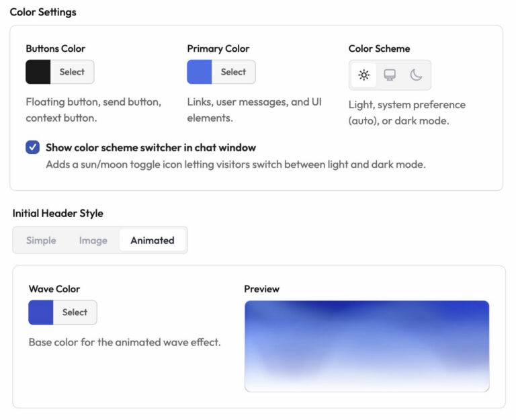
Task: Click the Color Scheme label
Action: 379,48
